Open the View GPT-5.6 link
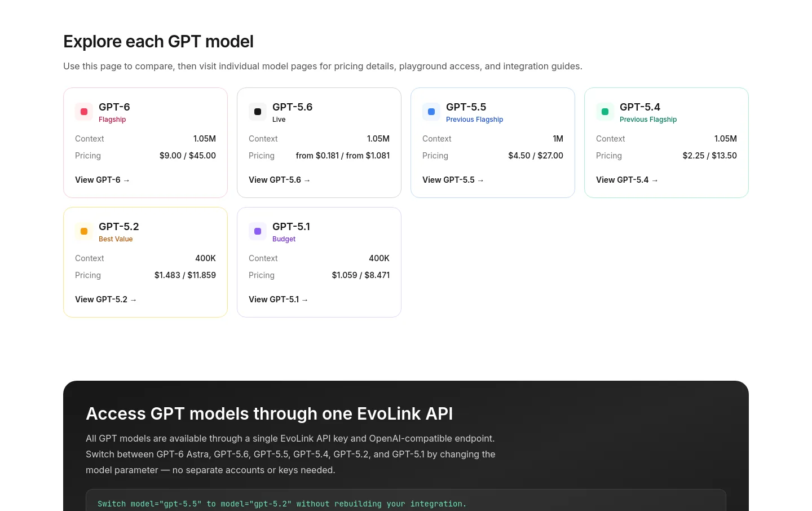This screenshot has width=812, height=511. (279, 180)
